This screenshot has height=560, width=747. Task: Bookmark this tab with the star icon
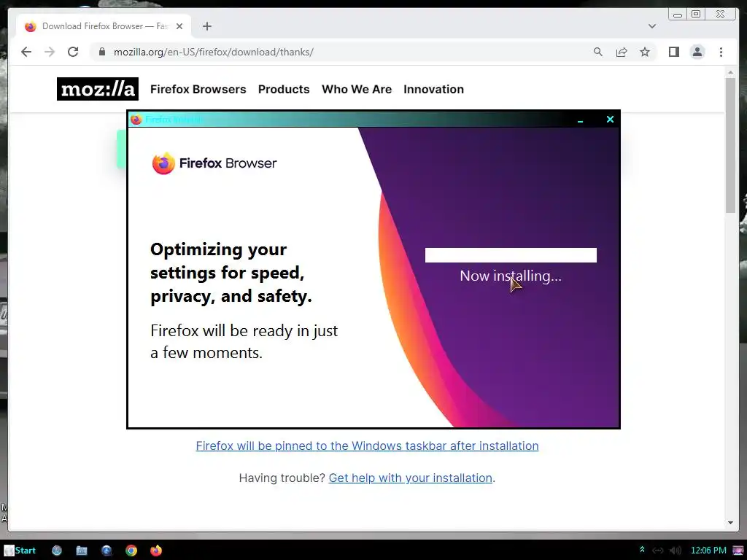click(x=645, y=52)
